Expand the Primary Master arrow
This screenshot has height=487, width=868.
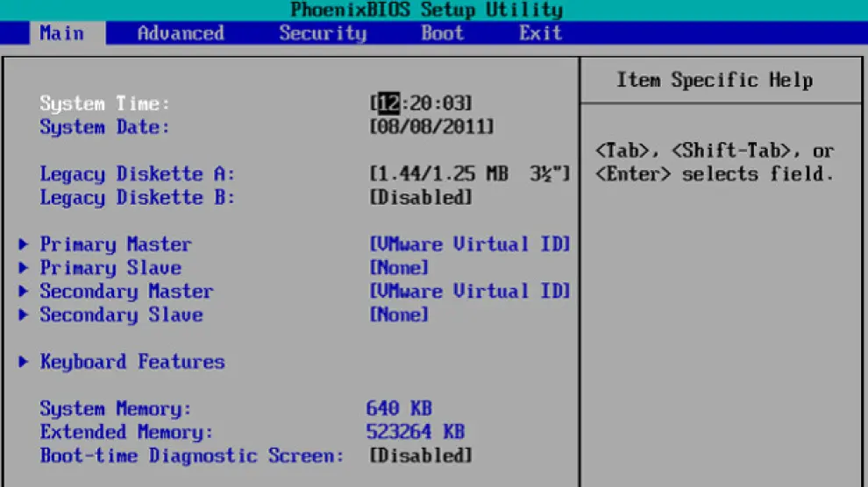[24, 244]
